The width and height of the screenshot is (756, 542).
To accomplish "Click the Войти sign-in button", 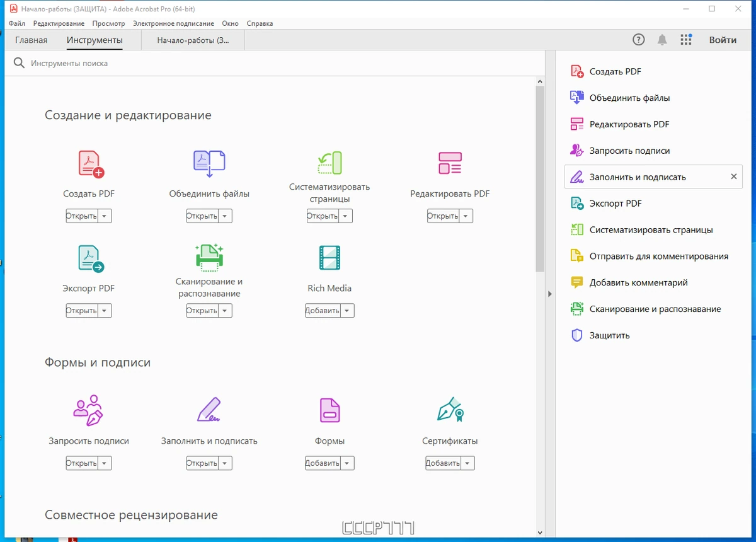I will (x=723, y=40).
